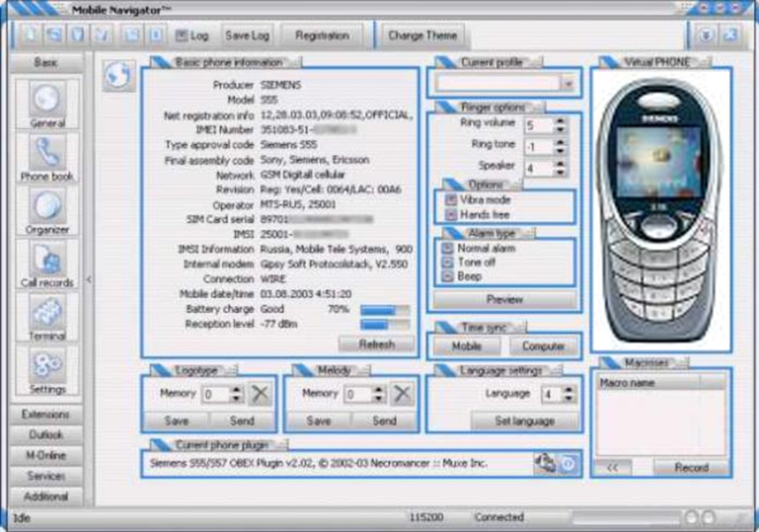Open the Registration button
This screenshot has width=759, height=532.
[x=322, y=35]
